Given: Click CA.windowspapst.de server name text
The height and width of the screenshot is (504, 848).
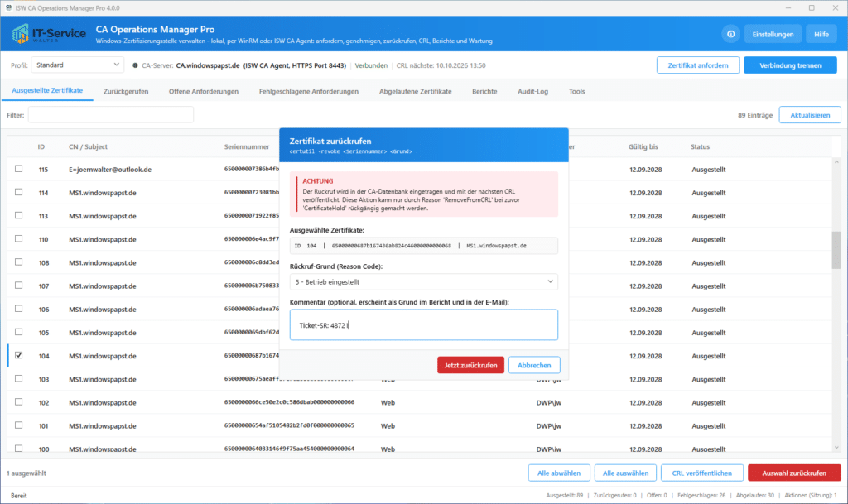Looking at the screenshot, I should tap(208, 65).
